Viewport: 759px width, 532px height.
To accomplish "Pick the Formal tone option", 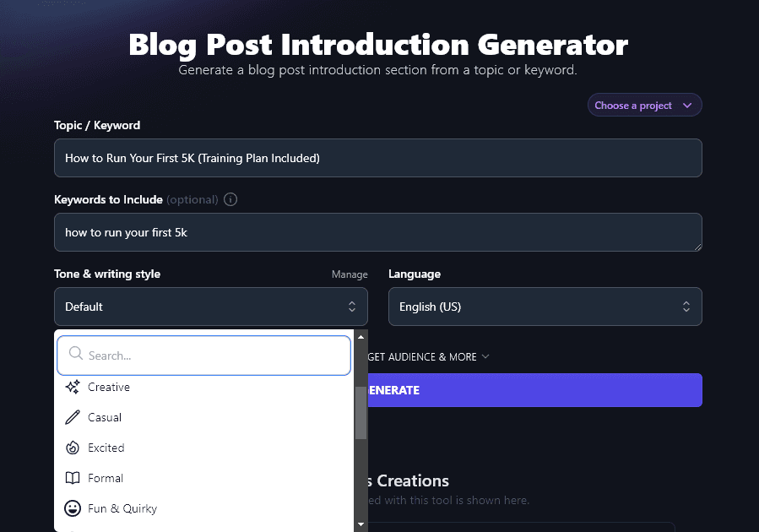I will pos(106,478).
